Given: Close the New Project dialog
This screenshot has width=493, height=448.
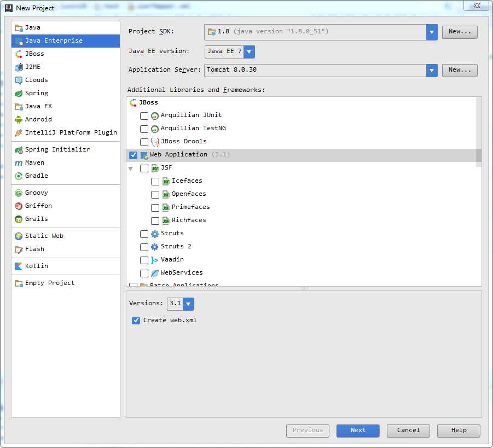Looking at the screenshot, I should tap(477, 5).
